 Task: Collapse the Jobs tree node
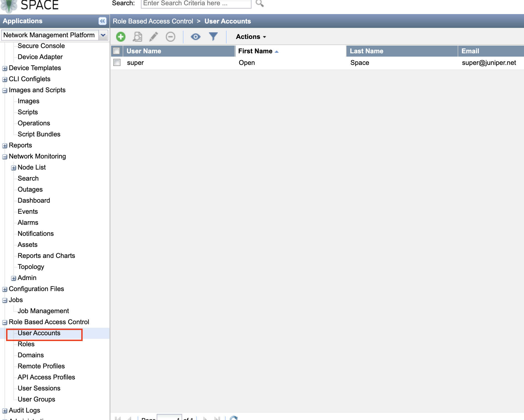[5, 300]
